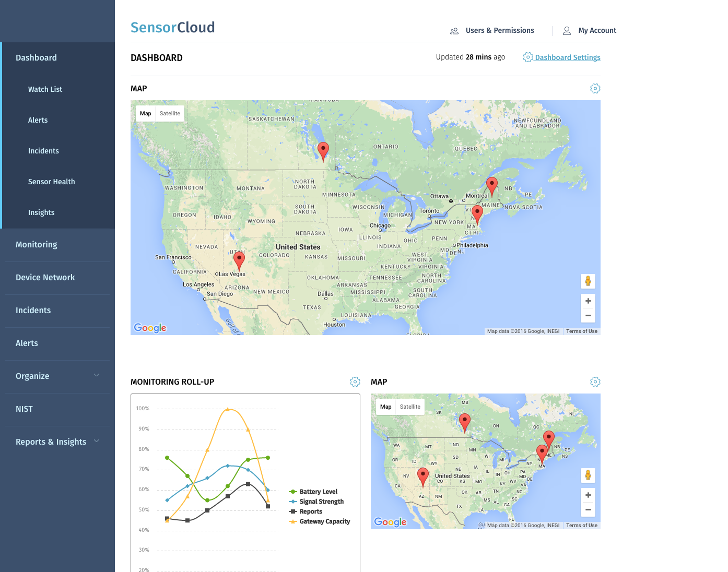Switch large map to Satellite view
The width and height of the screenshot is (728, 572).
click(170, 114)
